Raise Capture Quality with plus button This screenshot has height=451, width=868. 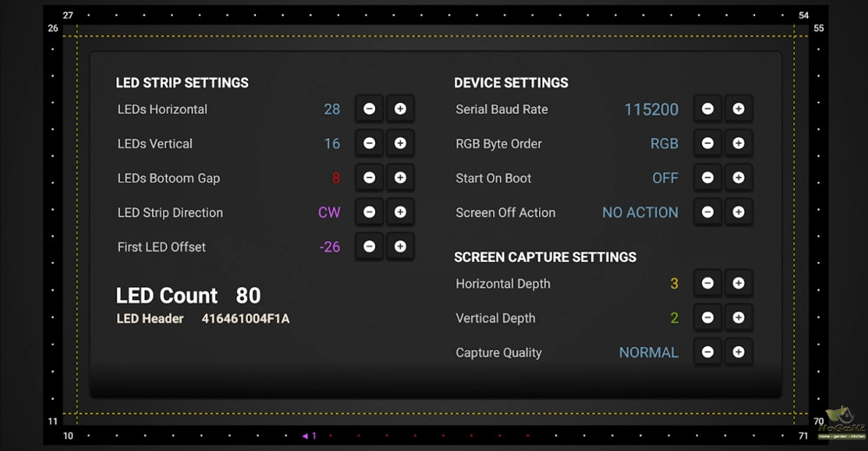coord(738,352)
